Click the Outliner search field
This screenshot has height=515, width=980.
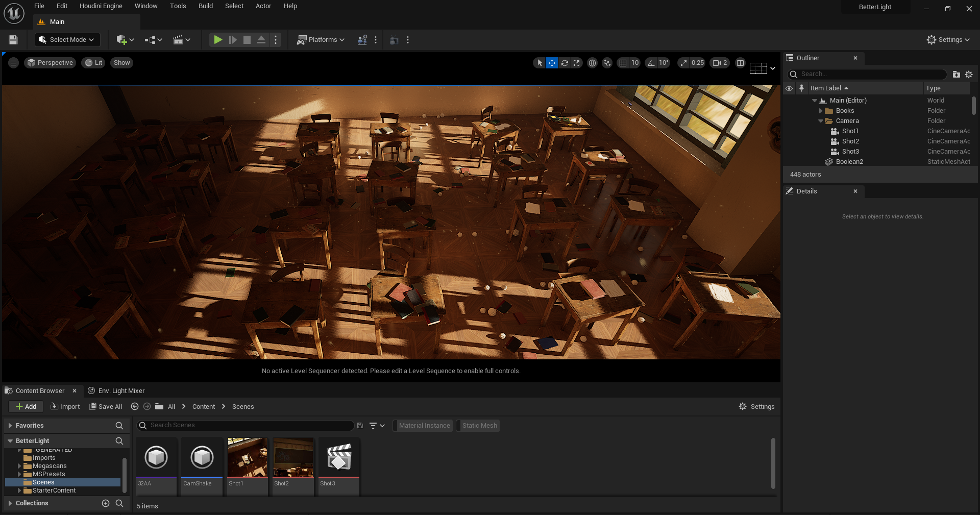click(868, 74)
